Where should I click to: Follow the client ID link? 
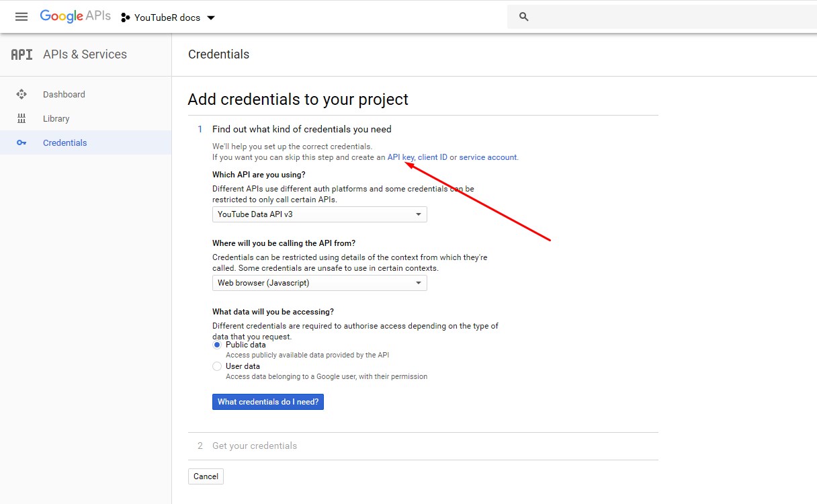click(x=433, y=157)
